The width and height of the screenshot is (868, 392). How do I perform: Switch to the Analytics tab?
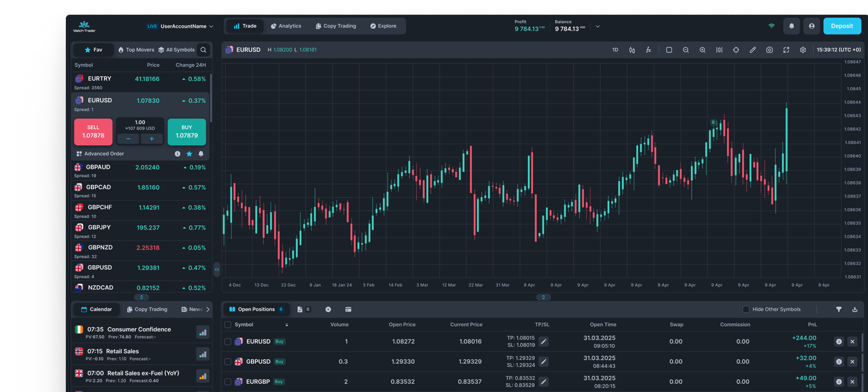tap(286, 26)
